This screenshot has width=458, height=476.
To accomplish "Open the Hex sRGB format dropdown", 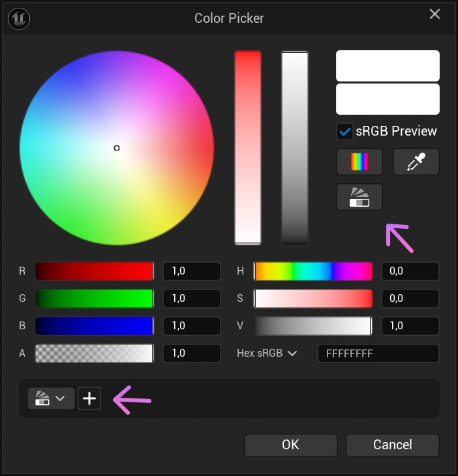I will pyautogui.click(x=267, y=353).
